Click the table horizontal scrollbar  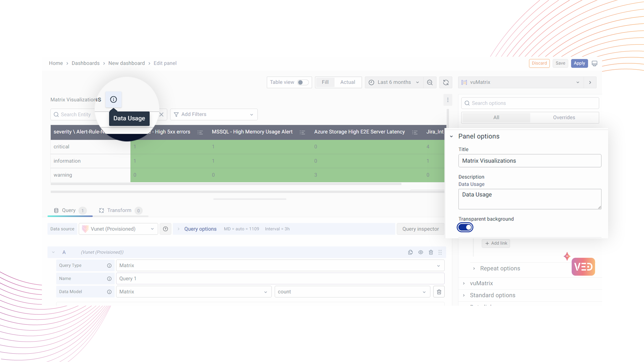(226, 184)
